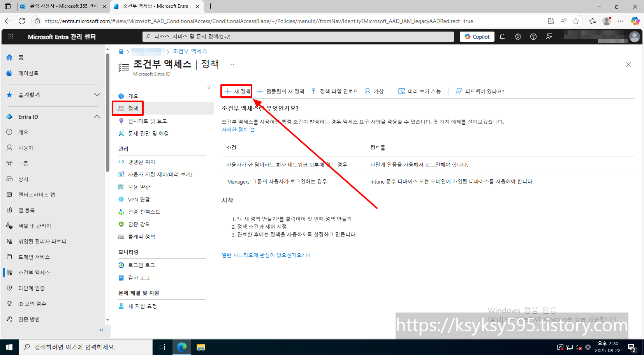The width and height of the screenshot is (644, 355).
Task: Click 홈 breadcrumb link
Action: (121, 51)
